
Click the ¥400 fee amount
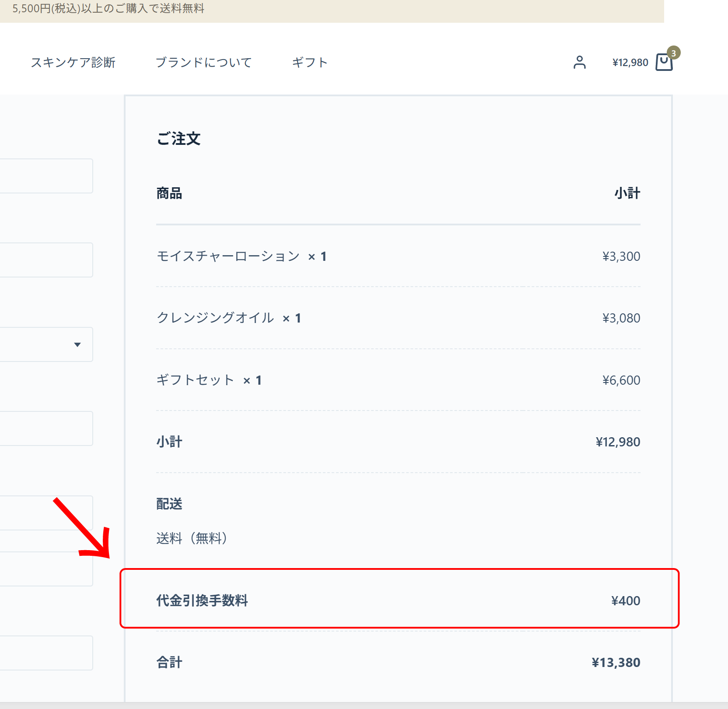click(x=626, y=601)
